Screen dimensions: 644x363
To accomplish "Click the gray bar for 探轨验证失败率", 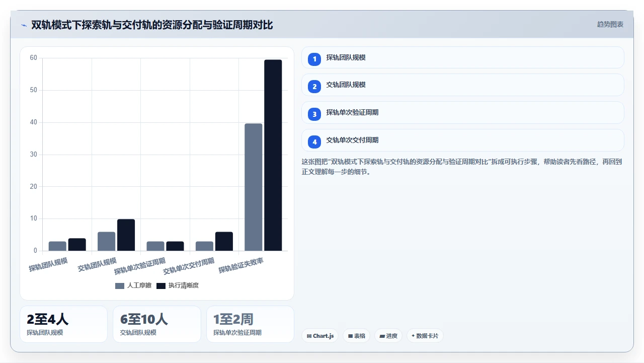I will (254, 187).
